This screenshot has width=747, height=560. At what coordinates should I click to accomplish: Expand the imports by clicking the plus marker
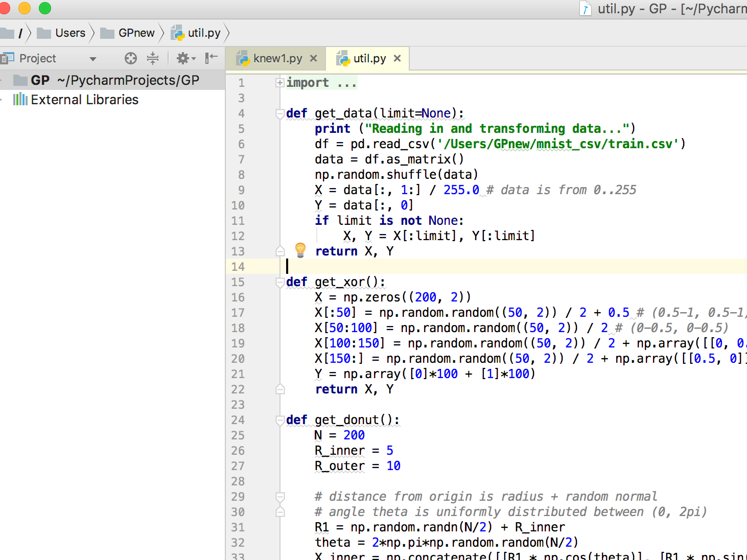click(x=279, y=82)
